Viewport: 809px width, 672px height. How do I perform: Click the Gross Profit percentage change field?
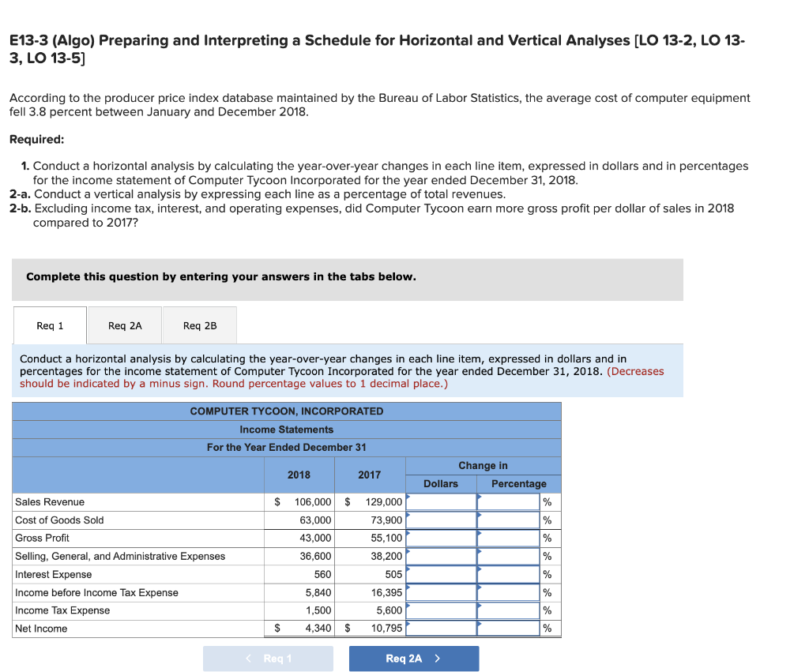click(514, 538)
